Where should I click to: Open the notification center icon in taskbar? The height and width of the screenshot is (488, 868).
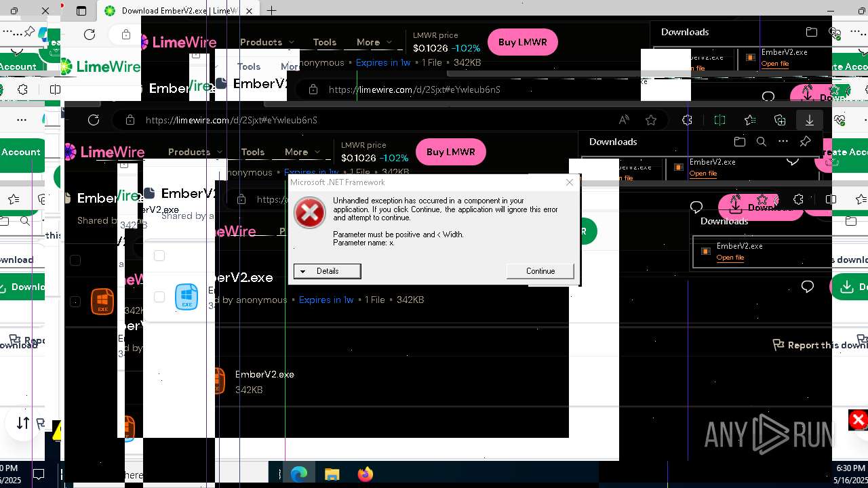(39, 474)
